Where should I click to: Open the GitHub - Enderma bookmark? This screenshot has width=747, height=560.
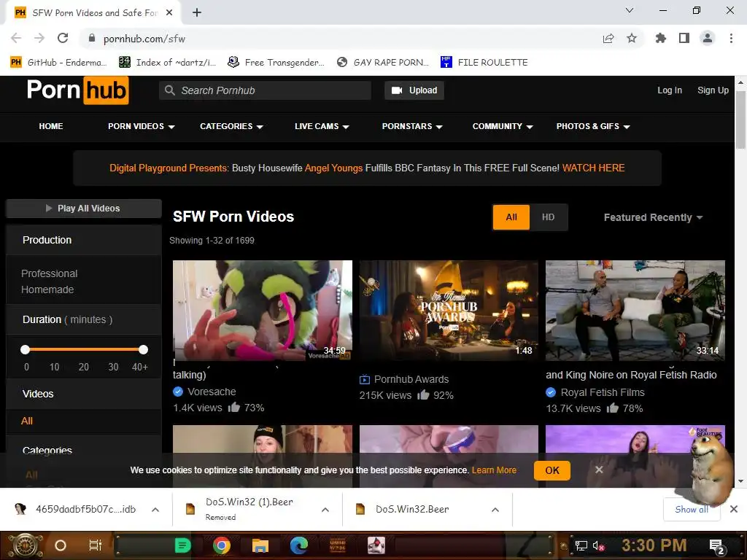point(58,63)
